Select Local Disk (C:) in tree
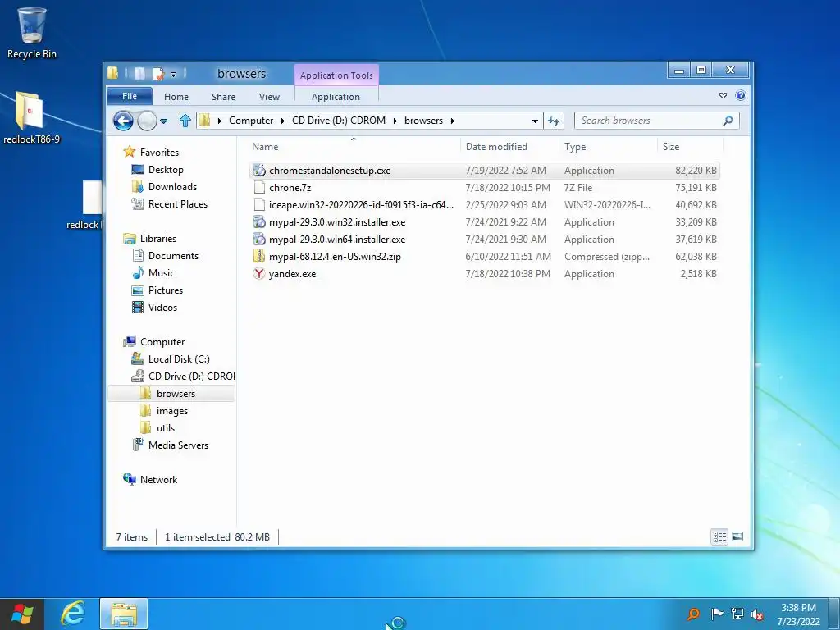This screenshot has height=630, width=840. pyautogui.click(x=179, y=359)
